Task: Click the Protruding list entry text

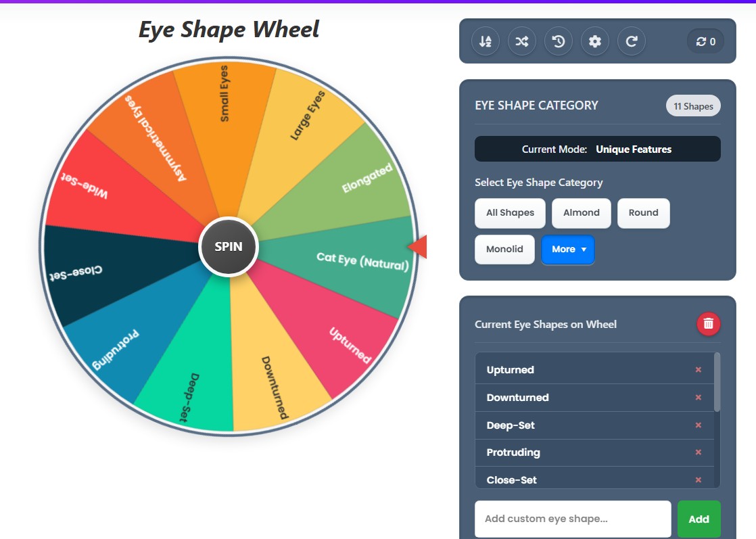Action: click(513, 452)
